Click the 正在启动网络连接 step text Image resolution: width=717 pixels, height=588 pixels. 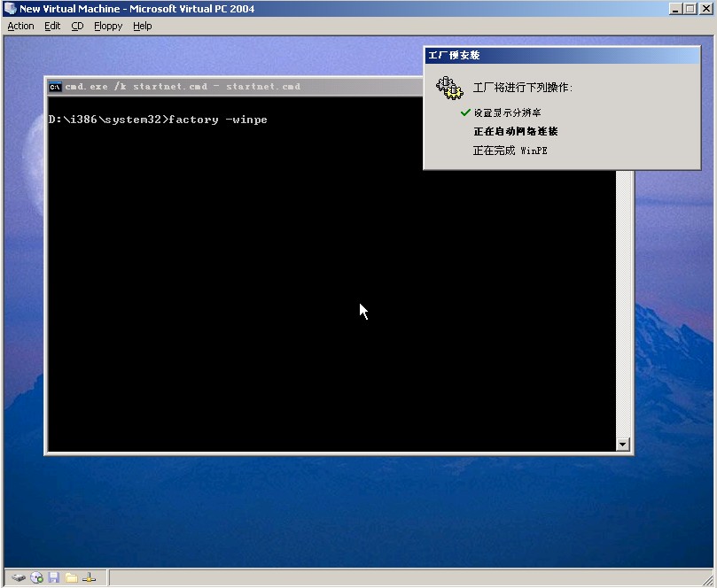pyautogui.click(x=516, y=132)
